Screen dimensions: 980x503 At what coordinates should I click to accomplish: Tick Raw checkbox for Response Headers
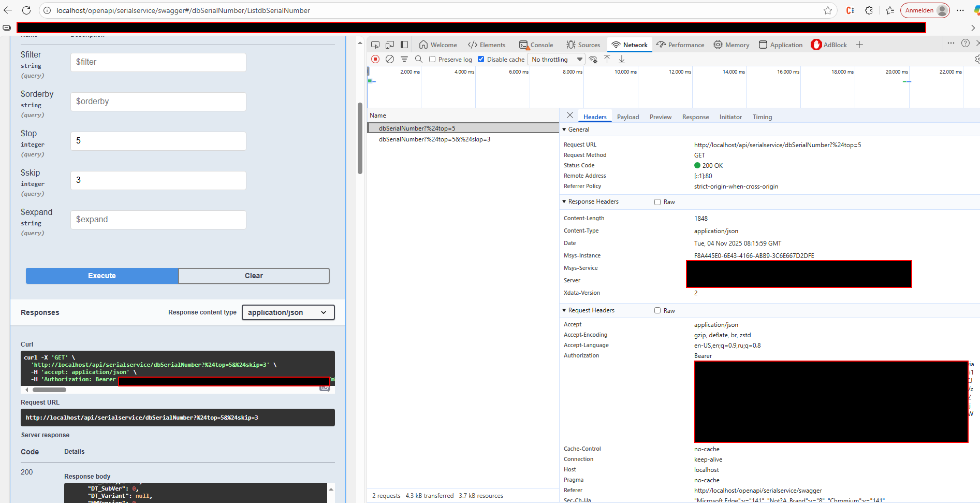coord(657,202)
